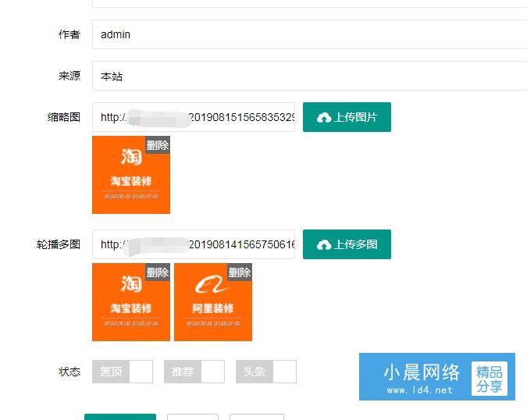Viewport: 527px width, 420px height.
Task: Open the 淘宝装修 thumbnail under 轮播多图
Action: click(x=131, y=302)
